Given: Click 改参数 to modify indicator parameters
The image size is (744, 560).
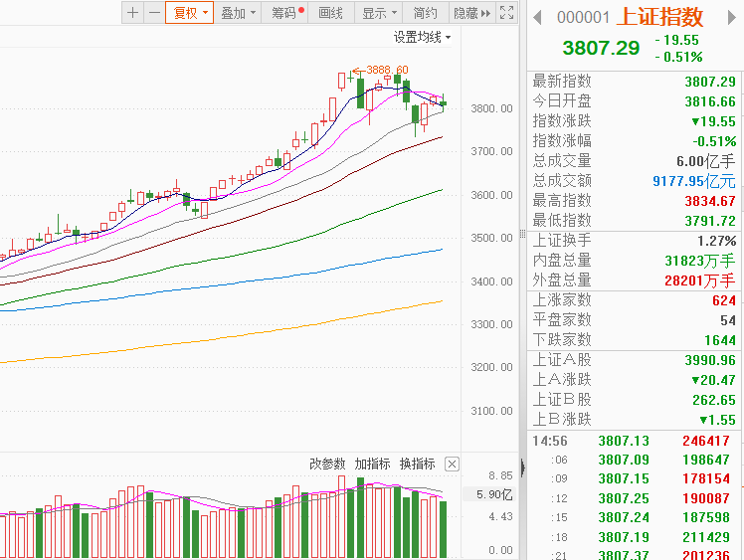Looking at the screenshot, I should 327,465.
